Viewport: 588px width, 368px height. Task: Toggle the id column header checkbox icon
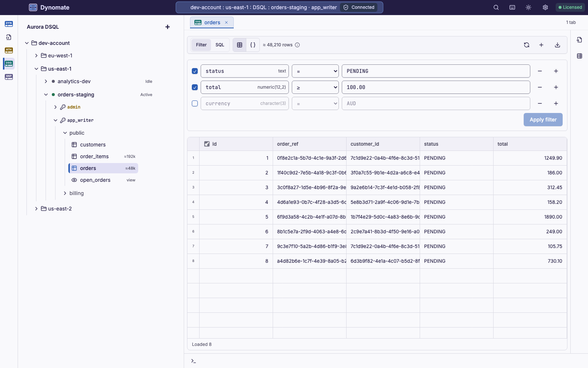tap(207, 144)
